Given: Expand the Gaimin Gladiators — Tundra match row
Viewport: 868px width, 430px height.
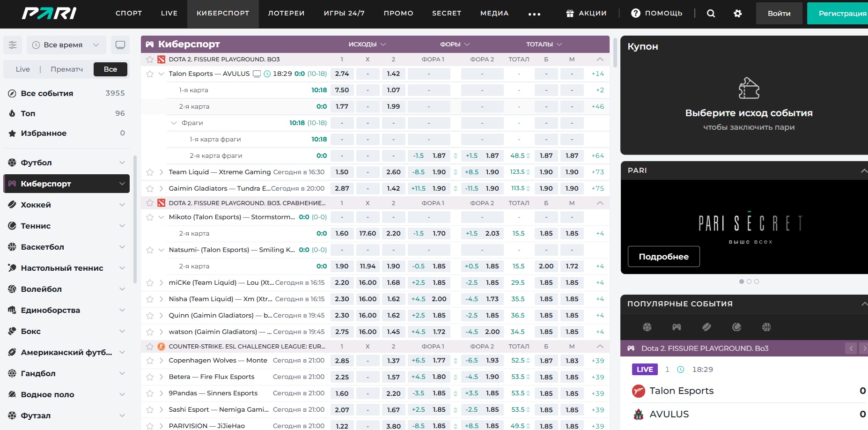Looking at the screenshot, I should [161, 189].
